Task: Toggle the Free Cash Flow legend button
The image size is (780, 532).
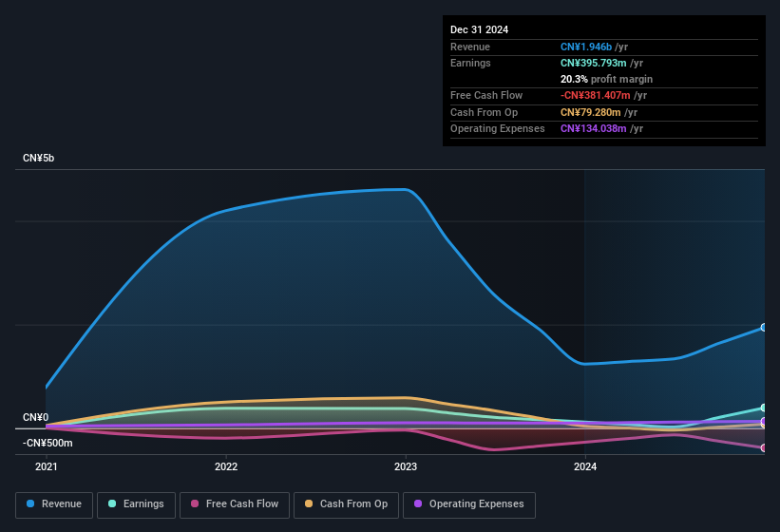Action: (x=235, y=504)
